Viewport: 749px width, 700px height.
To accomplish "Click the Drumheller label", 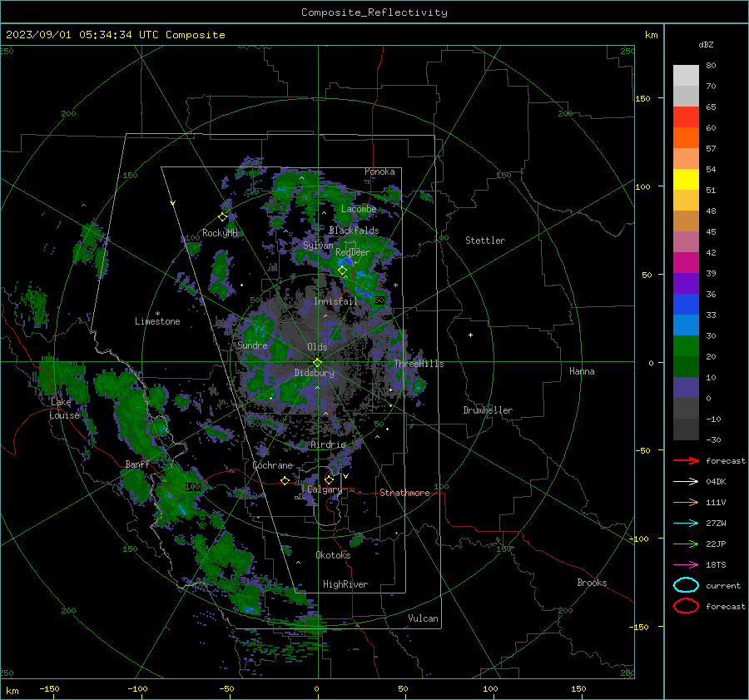I will [x=488, y=410].
